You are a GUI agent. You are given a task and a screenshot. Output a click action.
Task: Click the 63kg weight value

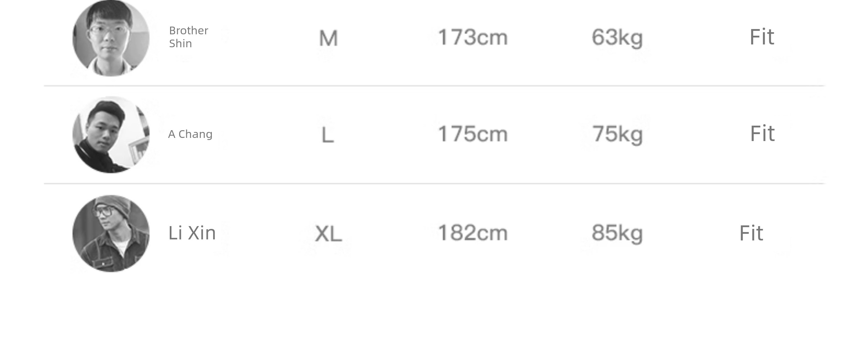tap(617, 38)
